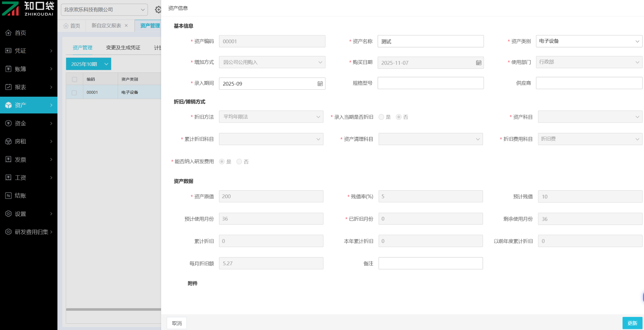
Task: Switch to the 变更及生成凭证 tab
Action: click(123, 48)
